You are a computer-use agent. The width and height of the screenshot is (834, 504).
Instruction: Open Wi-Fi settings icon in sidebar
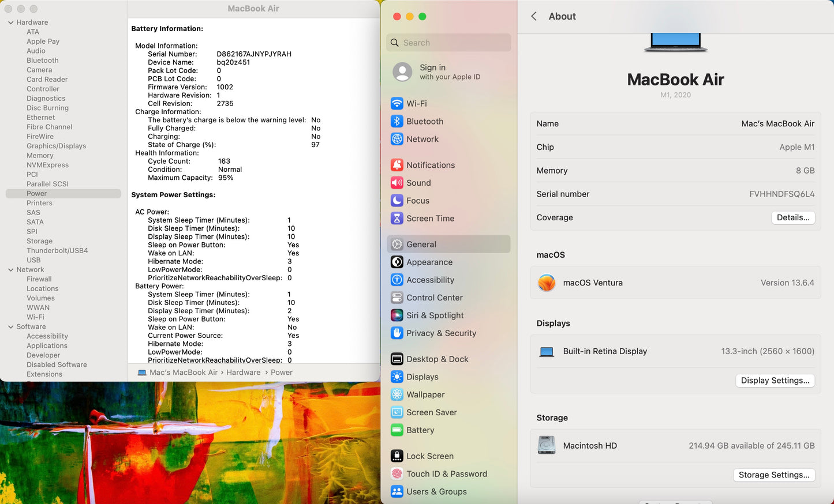(397, 104)
